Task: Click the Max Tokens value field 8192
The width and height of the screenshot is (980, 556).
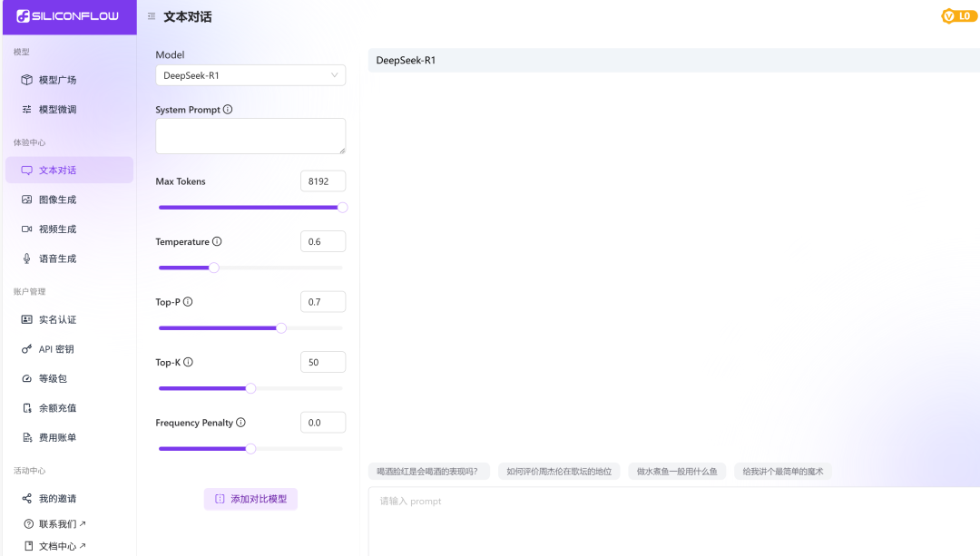Action: (323, 181)
